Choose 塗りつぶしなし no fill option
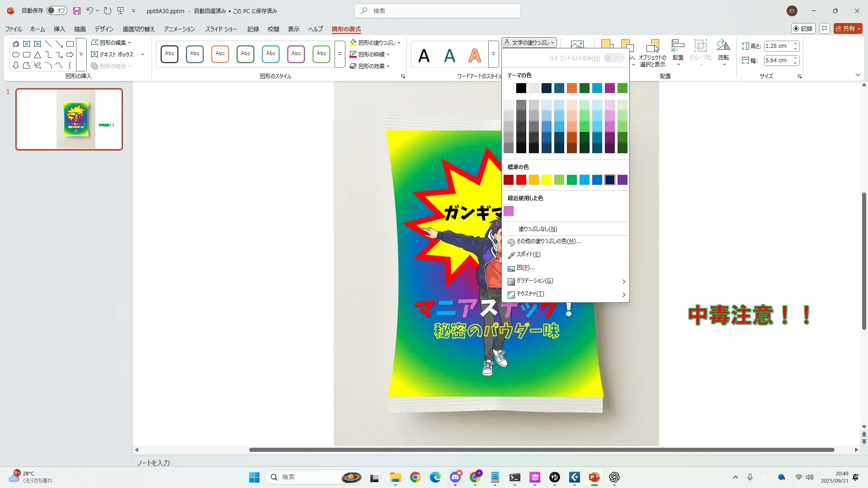This screenshot has width=868, height=488. click(538, 229)
